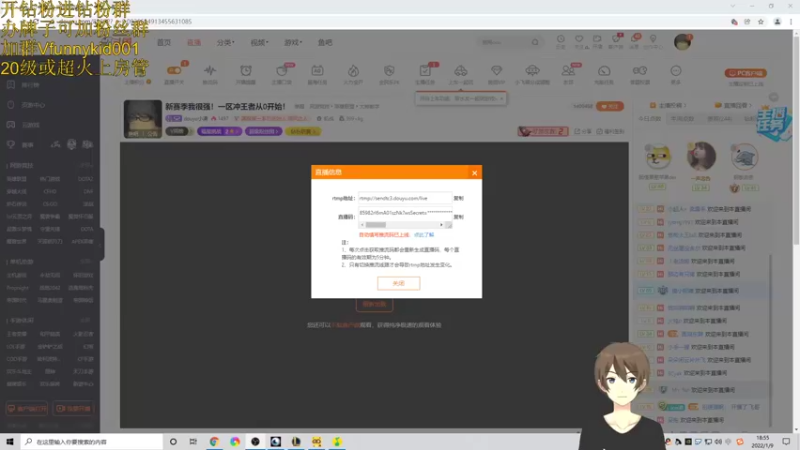Expand the 分类 nav dropdown
800x450 pixels.
[x=226, y=42]
